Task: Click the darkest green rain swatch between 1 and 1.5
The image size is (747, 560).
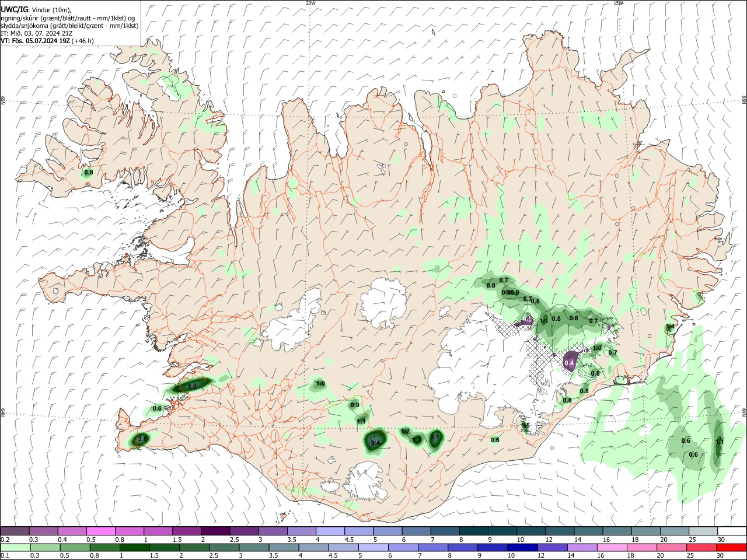Action: 134,547
